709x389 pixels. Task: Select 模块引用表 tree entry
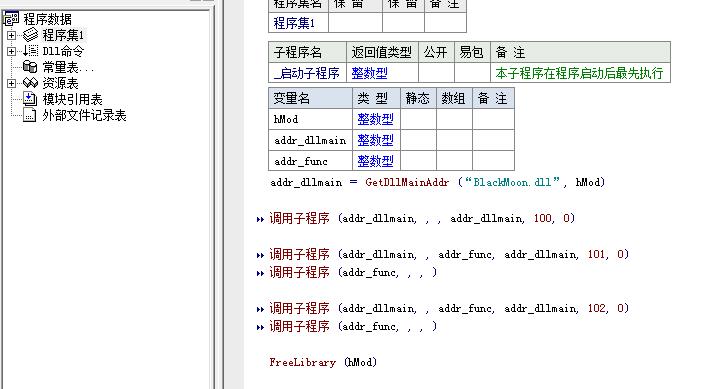click(72, 99)
